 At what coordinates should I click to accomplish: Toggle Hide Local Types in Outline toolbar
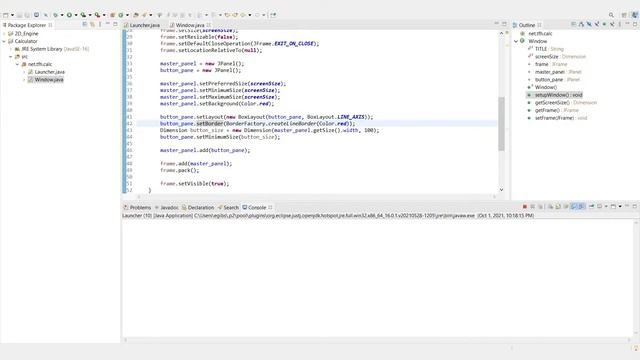coord(612,24)
